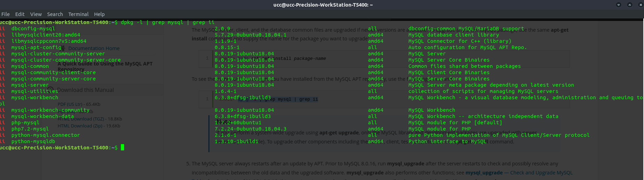Viewport: 644px width, 180px height.
Task: Click the terminal window title text
Action: [323, 5]
